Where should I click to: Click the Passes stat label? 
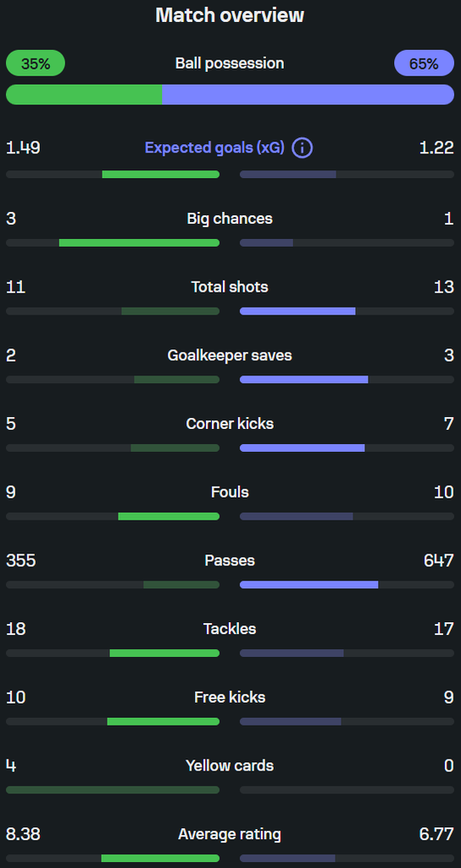pyautogui.click(x=230, y=560)
